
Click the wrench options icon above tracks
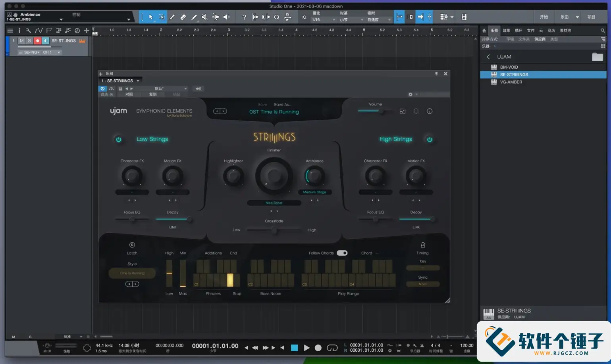[29, 31]
